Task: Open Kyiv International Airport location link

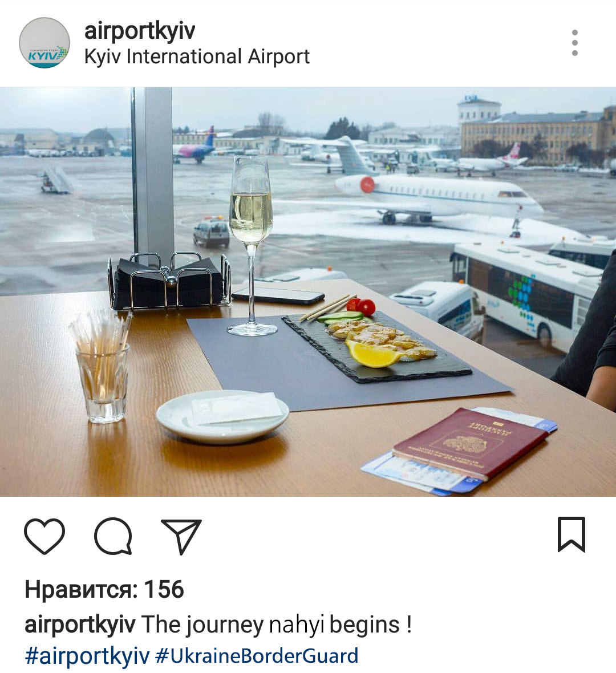Action: click(x=197, y=56)
